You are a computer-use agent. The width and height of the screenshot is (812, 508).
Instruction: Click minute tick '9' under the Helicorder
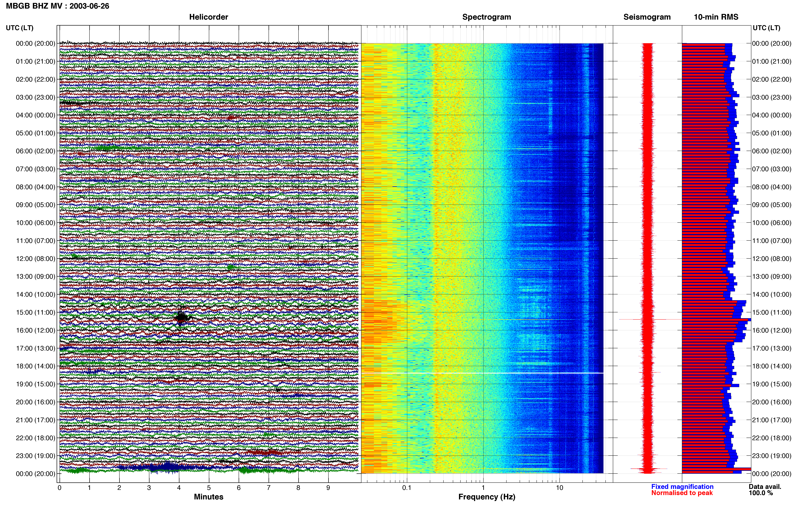[x=328, y=488]
